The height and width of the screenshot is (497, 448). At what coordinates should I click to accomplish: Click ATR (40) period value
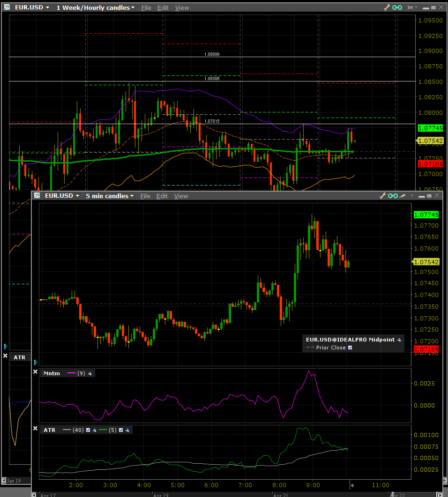[78, 430]
